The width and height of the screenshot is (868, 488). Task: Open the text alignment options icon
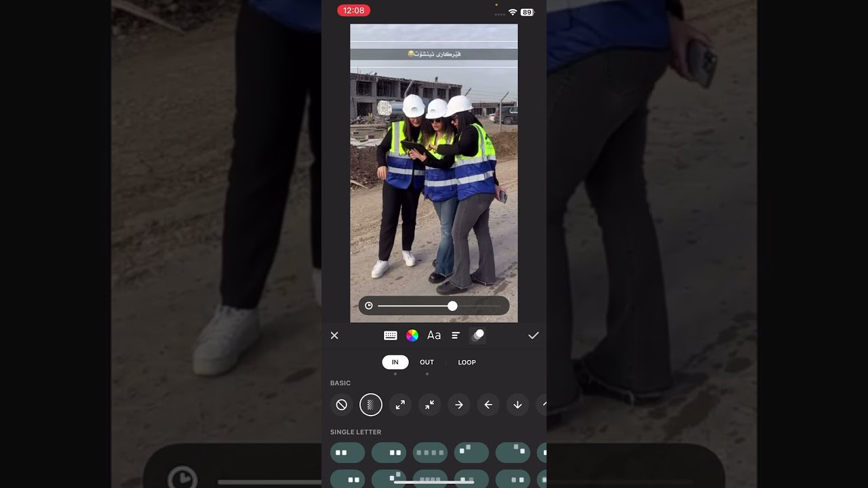click(x=456, y=335)
